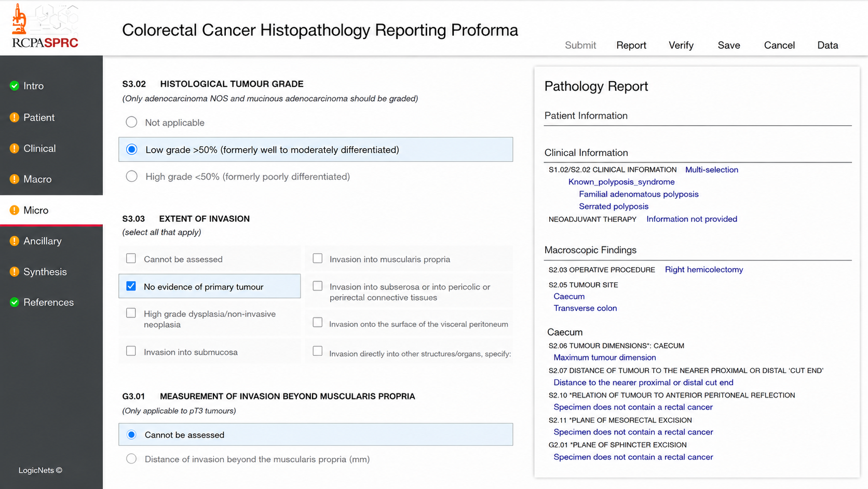Save the proforma
Viewport: 868px width, 489px height.
pyautogui.click(x=729, y=45)
